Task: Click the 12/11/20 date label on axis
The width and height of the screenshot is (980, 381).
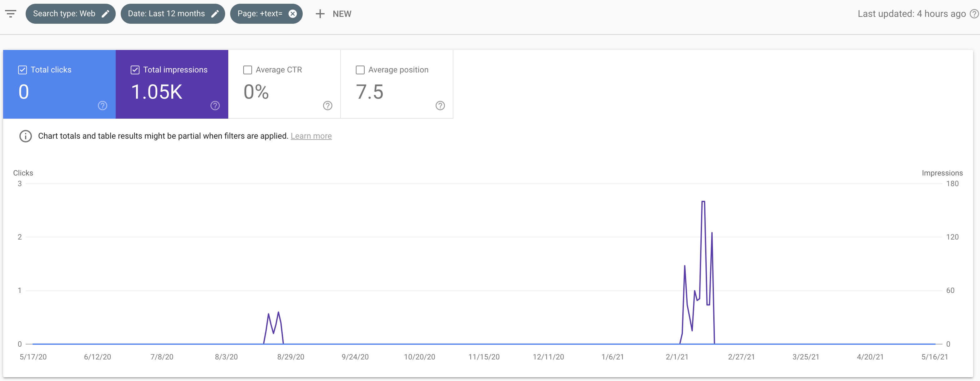Action: [x=548, y=357]
